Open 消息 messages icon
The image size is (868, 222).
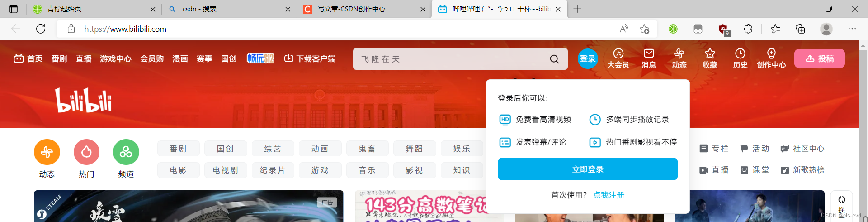tap(649, 58)
